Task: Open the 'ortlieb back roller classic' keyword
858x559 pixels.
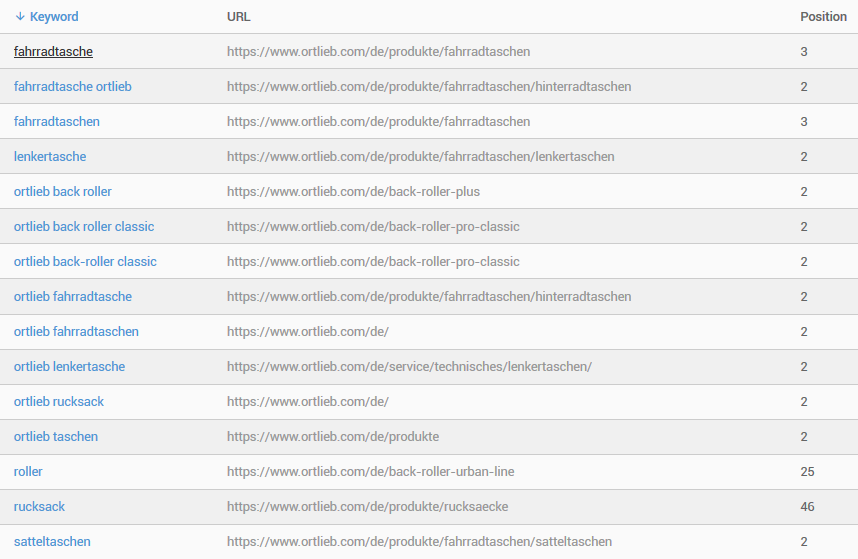Action: click(84, 226)
